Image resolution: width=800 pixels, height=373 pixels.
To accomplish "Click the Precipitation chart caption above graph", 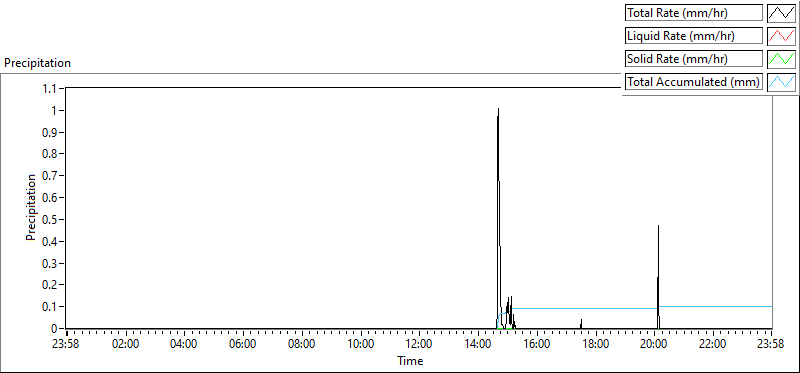I will 37,63.
